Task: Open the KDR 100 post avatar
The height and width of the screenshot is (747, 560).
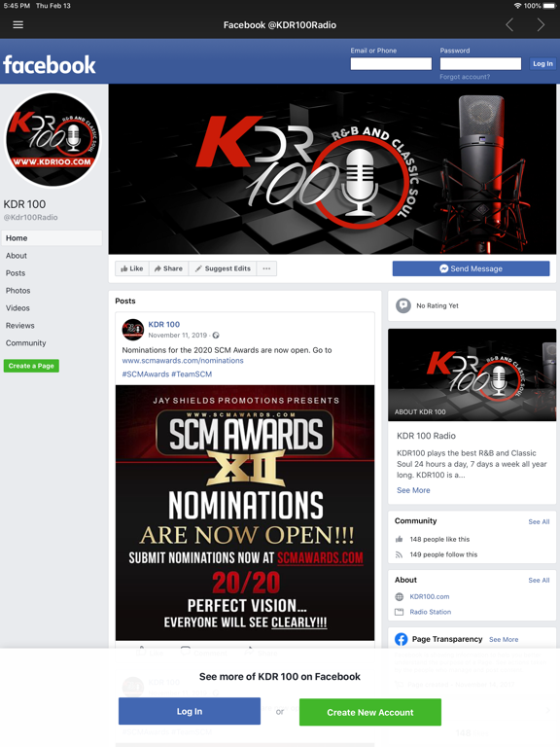Action: point(133,330)
